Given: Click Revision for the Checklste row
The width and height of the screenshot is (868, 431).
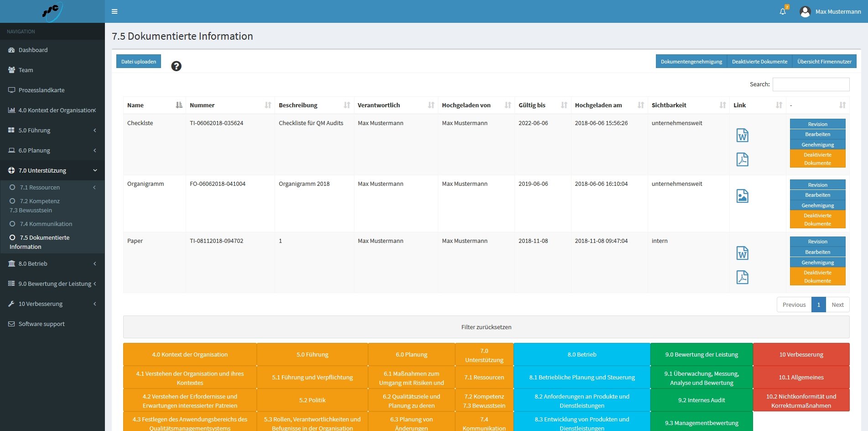Looking at the screenshot, I should click(817, 124).
